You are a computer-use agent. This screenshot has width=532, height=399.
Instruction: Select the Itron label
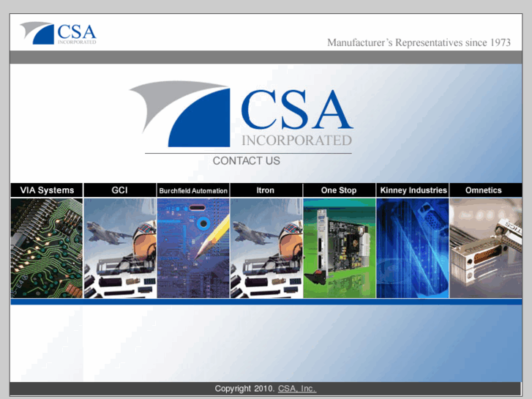pos(266,190)
